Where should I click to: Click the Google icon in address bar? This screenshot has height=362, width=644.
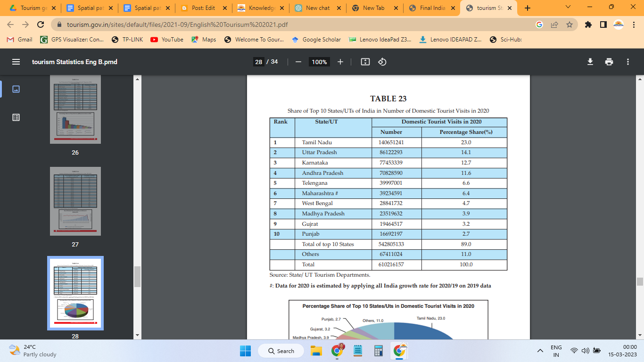coord(539,25)
